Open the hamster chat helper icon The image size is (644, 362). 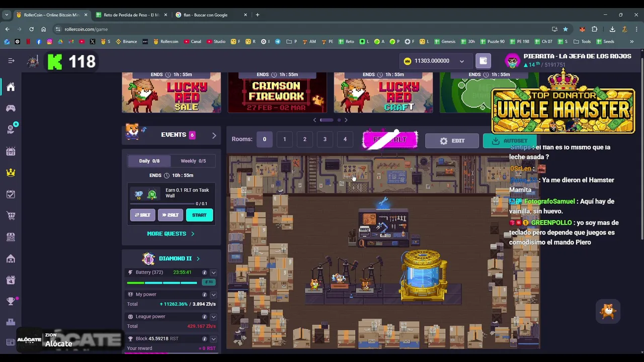coord(608,311)
